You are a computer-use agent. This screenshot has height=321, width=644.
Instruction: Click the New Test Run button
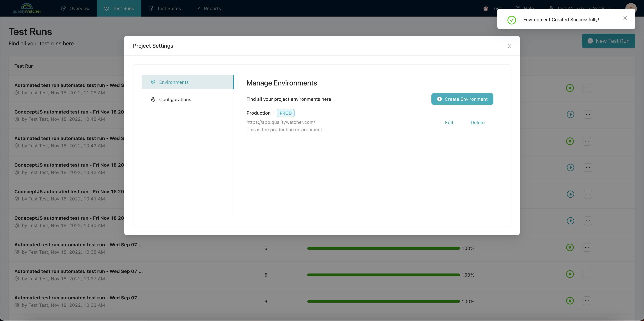click(x=609, y=41)
